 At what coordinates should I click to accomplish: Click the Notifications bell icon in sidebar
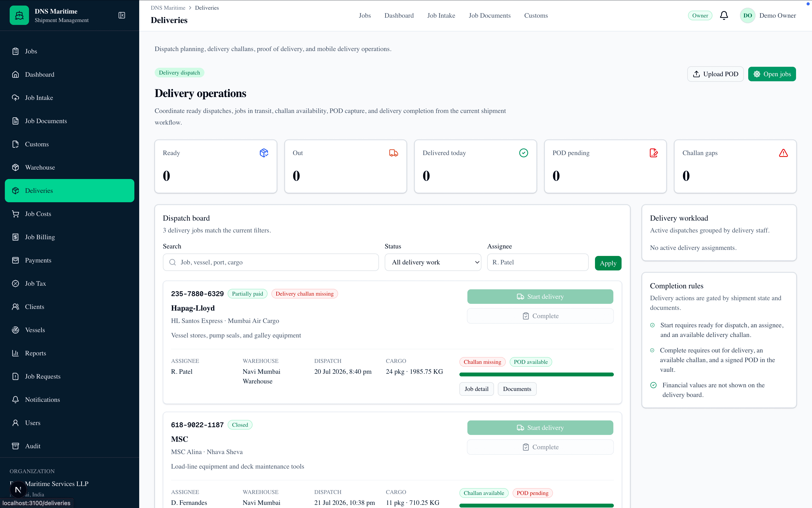(x=15, y=399)
